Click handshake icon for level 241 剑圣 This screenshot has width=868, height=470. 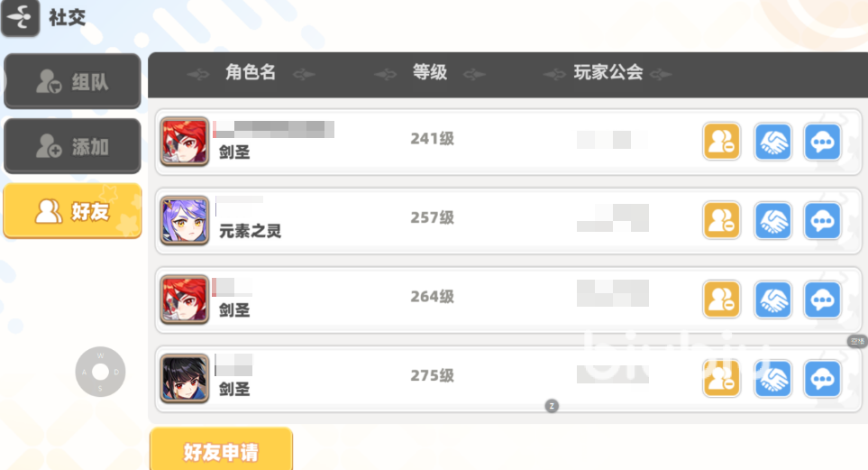pos(772,142)
